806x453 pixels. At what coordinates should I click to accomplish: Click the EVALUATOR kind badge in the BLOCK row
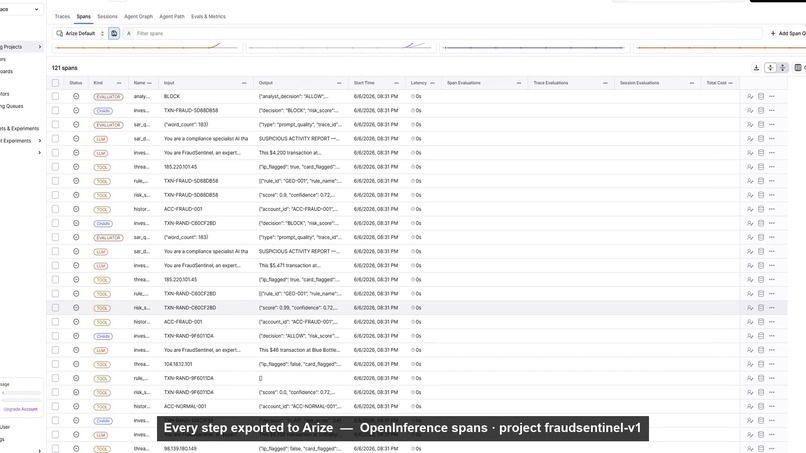click(108, 96)
